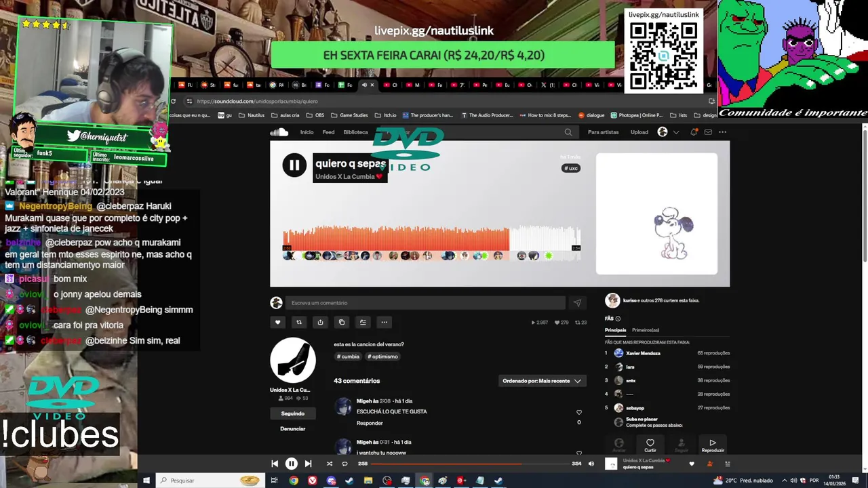
Task: Go to the SoundCloud logo home
Action: (x=279, y=132)
